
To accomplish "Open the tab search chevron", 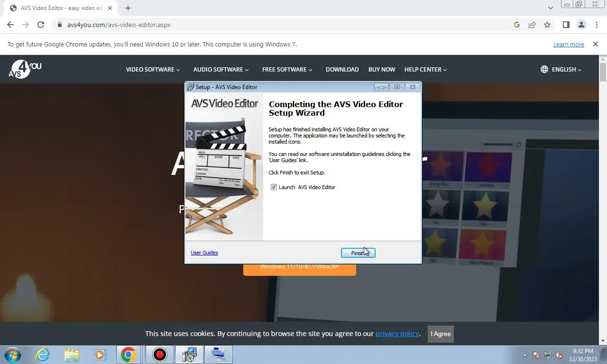I will tap(551, 8).
